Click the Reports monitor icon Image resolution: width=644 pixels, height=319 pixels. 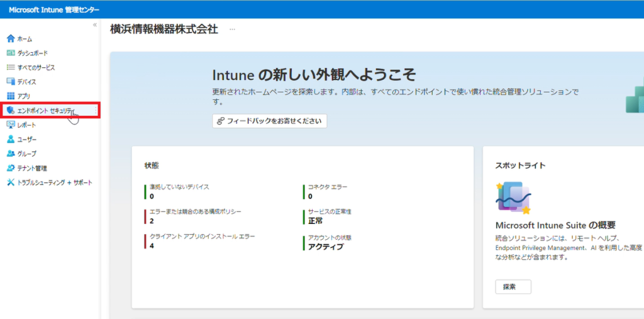point(11,125)
